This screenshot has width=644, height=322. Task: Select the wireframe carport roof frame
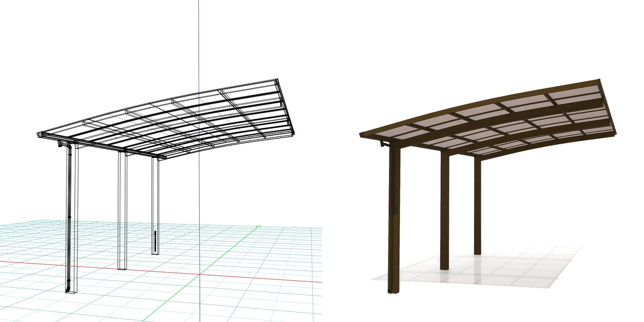(166, 119)
